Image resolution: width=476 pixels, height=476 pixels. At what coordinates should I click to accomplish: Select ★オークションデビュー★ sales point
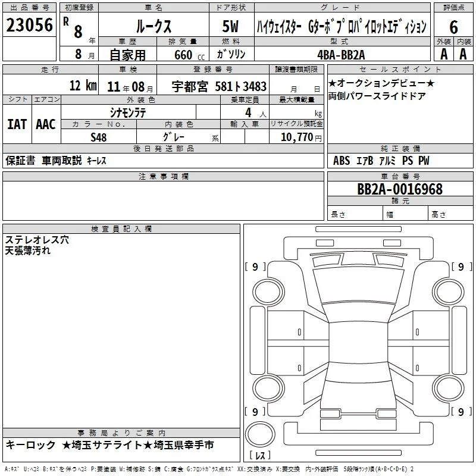[381, 83]
